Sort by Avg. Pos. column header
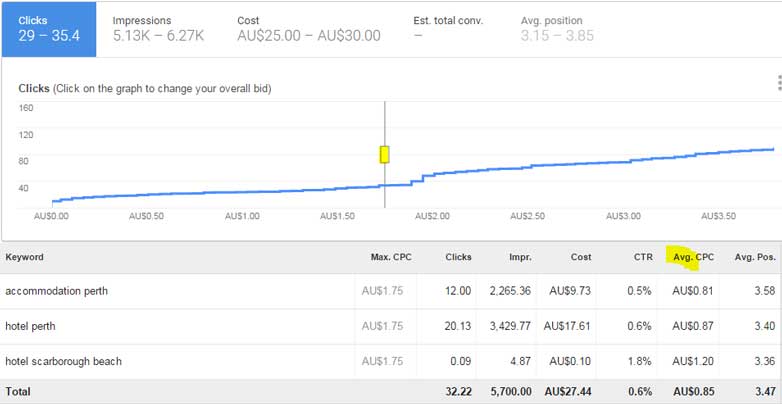Screen dimensions: 782x404 point(756,257)
